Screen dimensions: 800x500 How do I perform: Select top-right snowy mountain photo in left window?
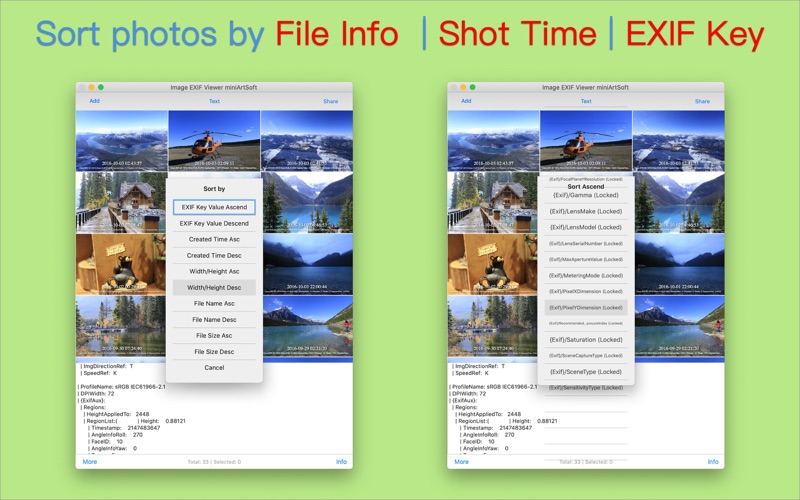[307, 141]
